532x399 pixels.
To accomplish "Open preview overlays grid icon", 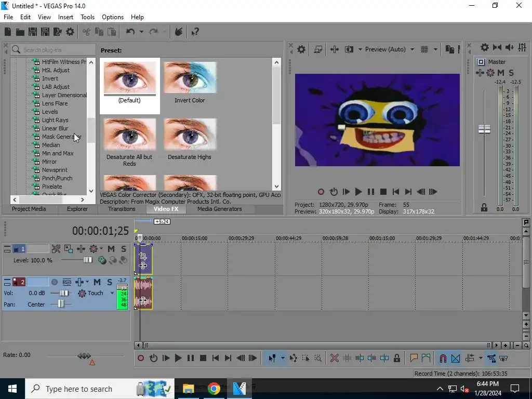I will point(424,49).
